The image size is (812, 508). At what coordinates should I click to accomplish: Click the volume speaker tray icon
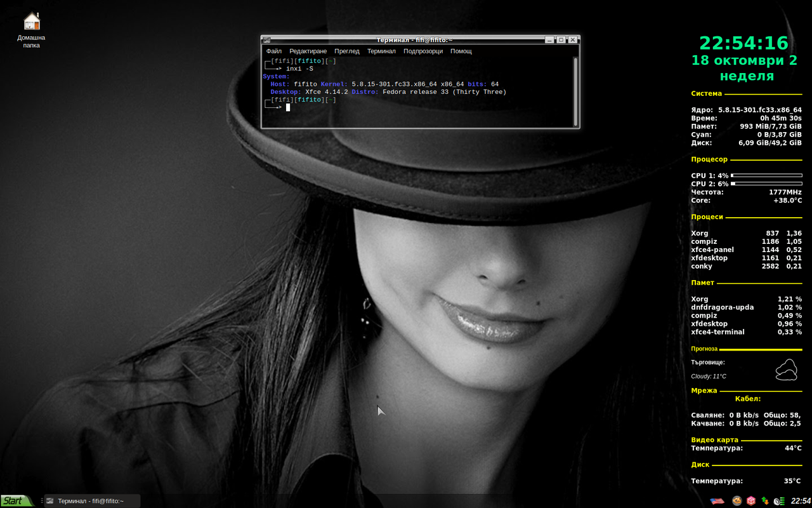pos(779,501)
